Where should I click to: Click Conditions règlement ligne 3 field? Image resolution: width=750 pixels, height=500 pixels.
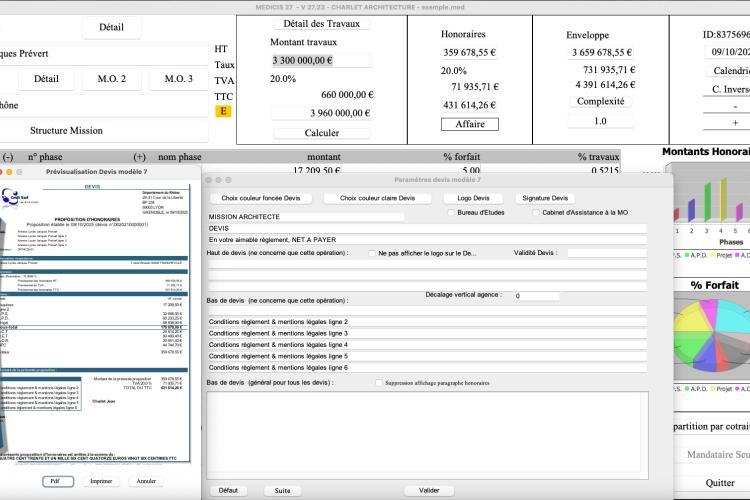coord(427,333)
